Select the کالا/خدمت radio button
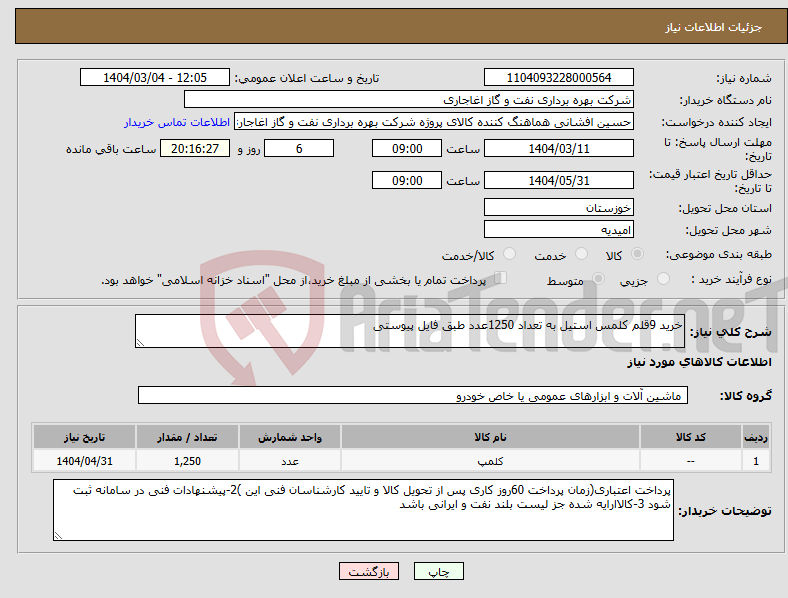The image size is (788, 598). click(510, 254)
